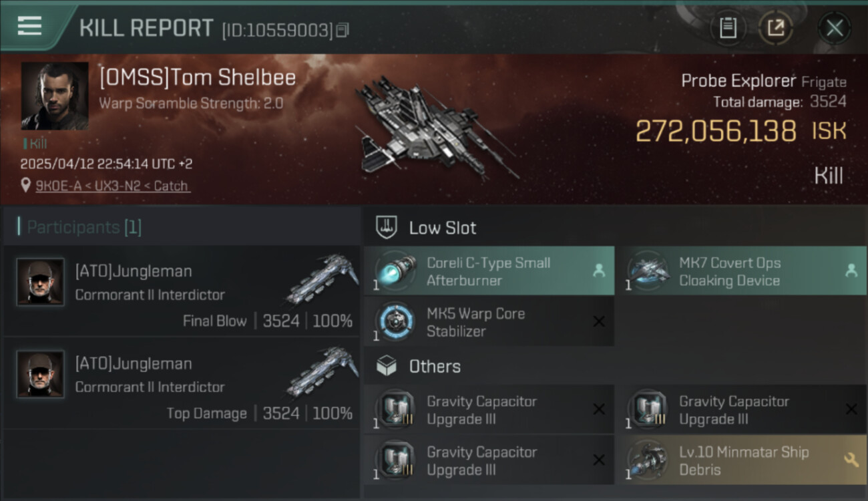
Task: View Tom Shelbee's character portrait
Action: (x=55, y=96)
